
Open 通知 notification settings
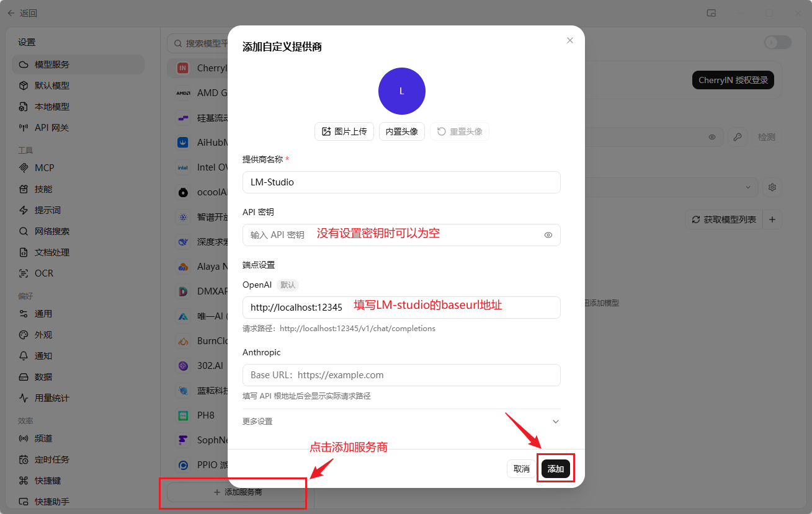(x=78, y=356)
